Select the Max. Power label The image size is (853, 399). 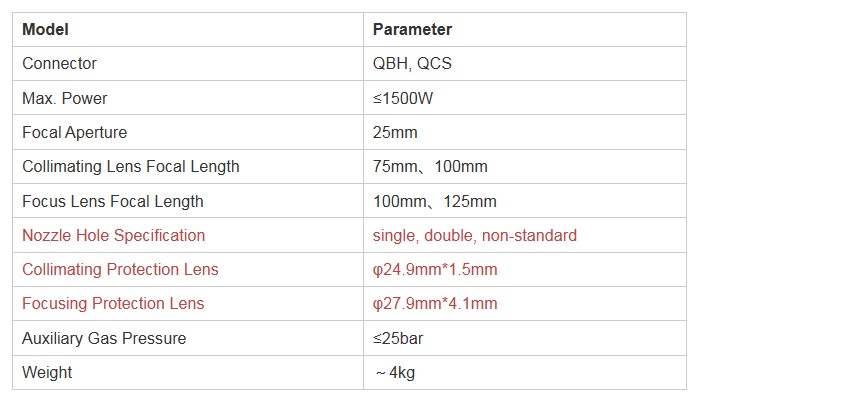point(65,99)
